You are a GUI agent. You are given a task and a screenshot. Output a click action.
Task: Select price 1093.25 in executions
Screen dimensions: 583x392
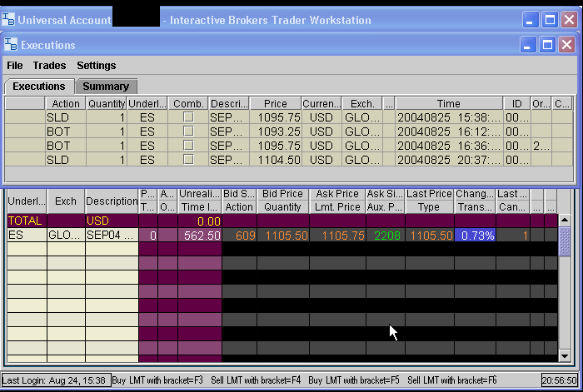276,131
